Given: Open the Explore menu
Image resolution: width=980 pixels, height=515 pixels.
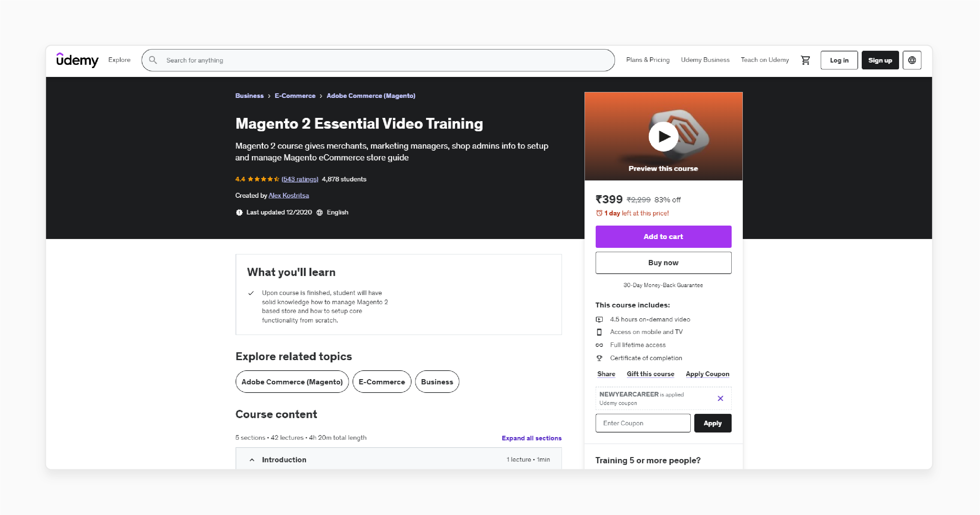Looking at the screenshot, I should coord(120,60).
